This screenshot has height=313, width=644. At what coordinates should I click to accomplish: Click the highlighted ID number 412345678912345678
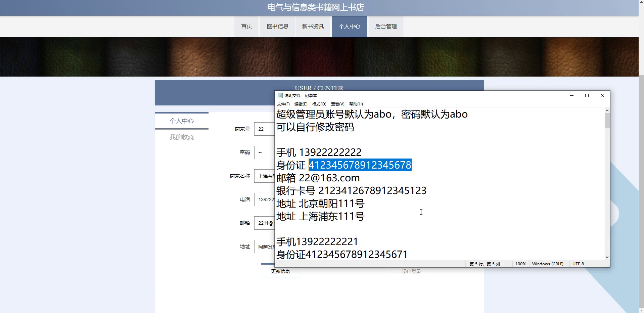[360, 165]
